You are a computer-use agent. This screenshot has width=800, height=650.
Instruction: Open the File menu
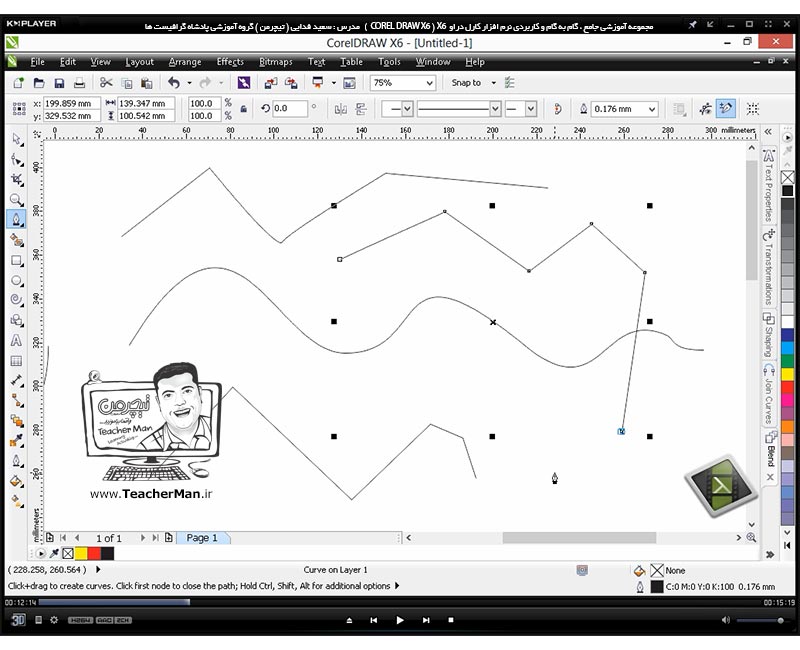pos(37,62)
